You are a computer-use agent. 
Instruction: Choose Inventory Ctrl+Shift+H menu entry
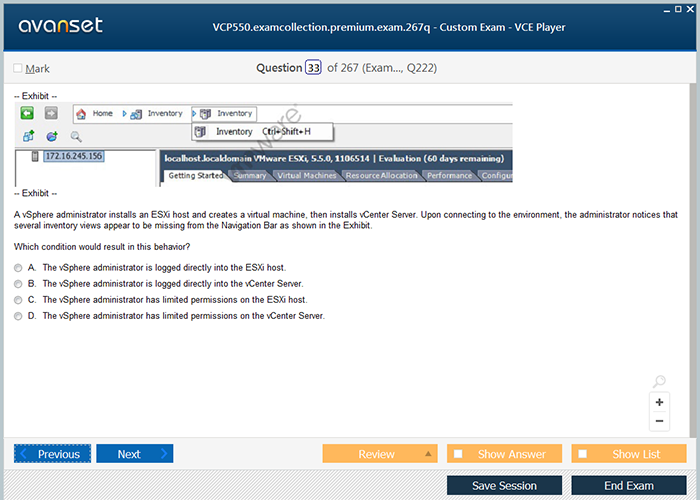point(262,132)
